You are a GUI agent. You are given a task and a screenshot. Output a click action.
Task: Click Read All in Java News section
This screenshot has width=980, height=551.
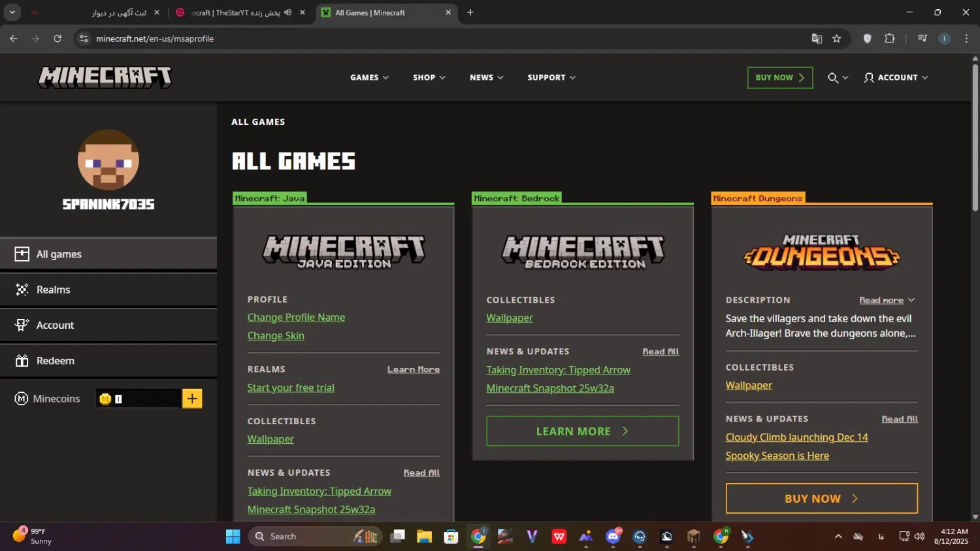421,473
